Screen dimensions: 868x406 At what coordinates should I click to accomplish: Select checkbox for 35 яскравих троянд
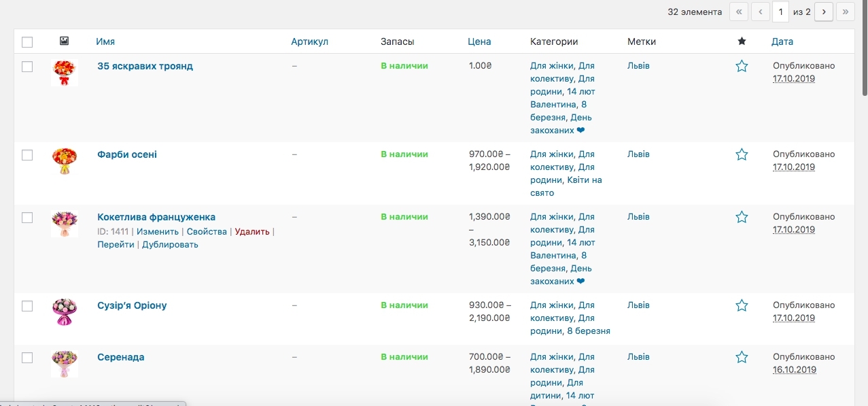point(27,67)
